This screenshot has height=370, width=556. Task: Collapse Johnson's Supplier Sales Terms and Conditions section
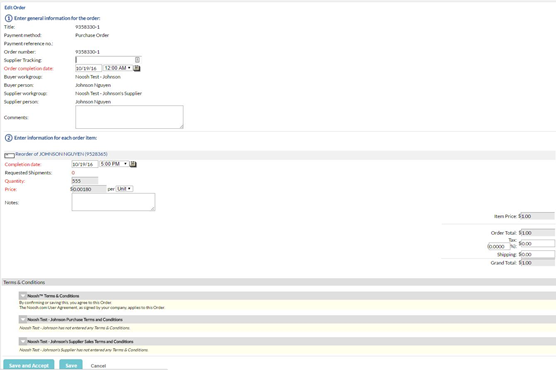[23, 341]
